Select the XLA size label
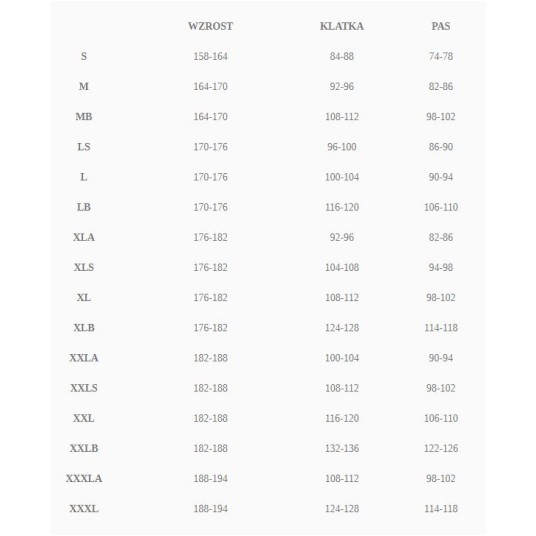536x536 pixels. click(x=84, y=237)
